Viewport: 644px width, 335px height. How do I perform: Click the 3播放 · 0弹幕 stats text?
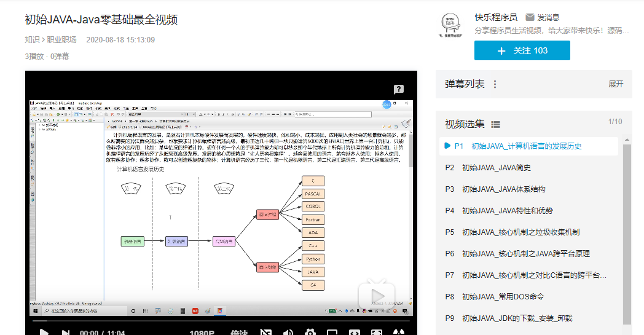click(47, 57)
